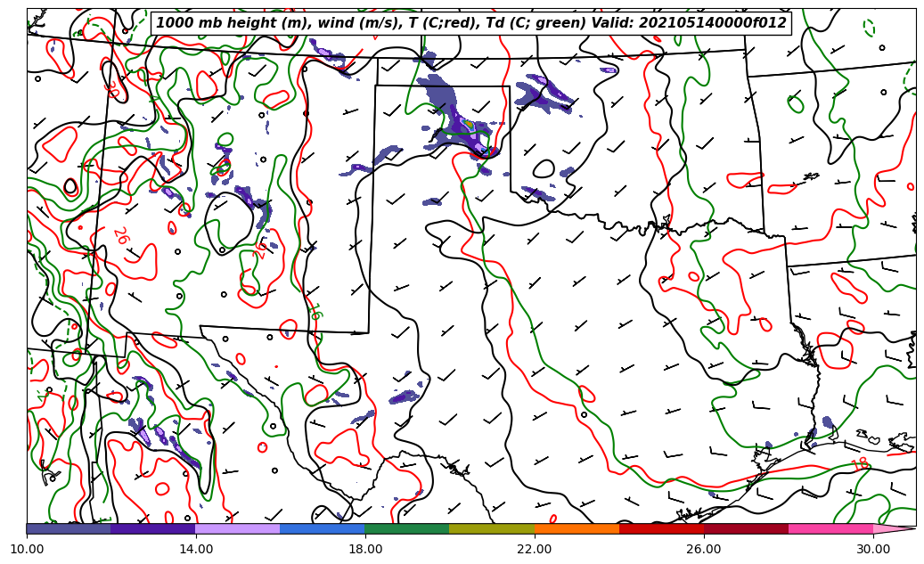
Task: Pick the lavender 14–16 colorbar segment
Action: click(238, 528)
